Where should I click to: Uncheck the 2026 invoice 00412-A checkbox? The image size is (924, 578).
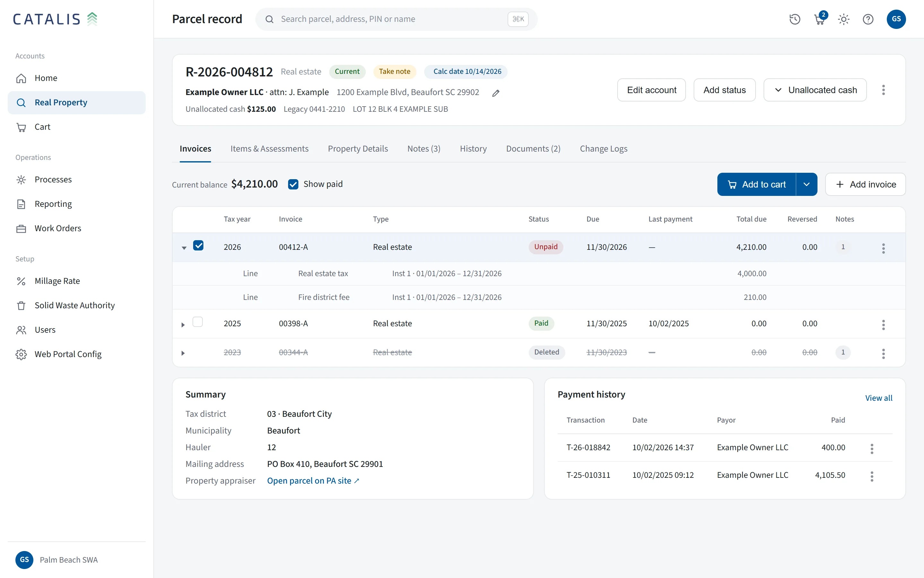tap(198, 245)
